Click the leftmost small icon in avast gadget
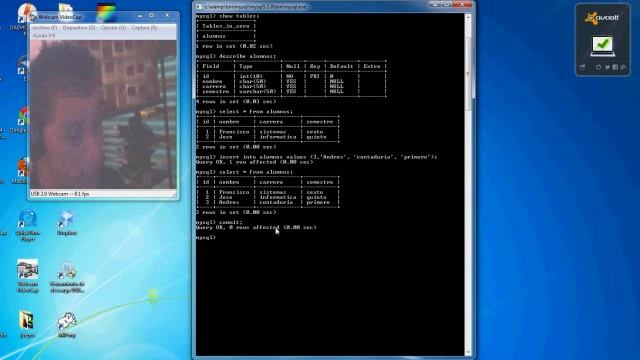 pos(582,67)
